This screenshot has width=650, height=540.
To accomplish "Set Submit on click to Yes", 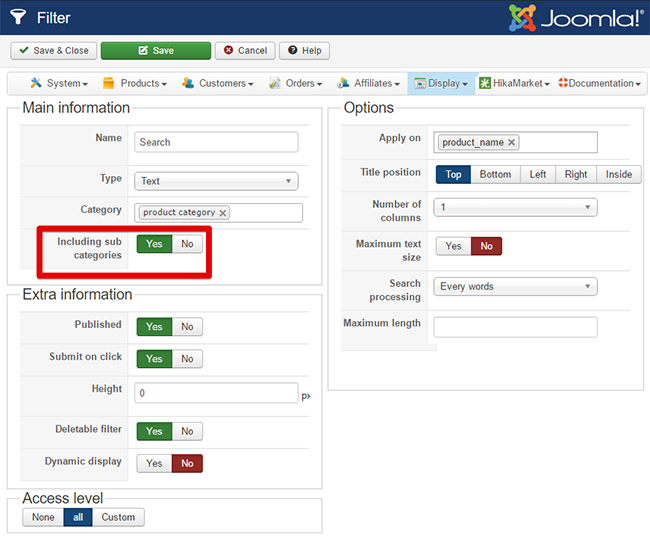I will (154, 359).
